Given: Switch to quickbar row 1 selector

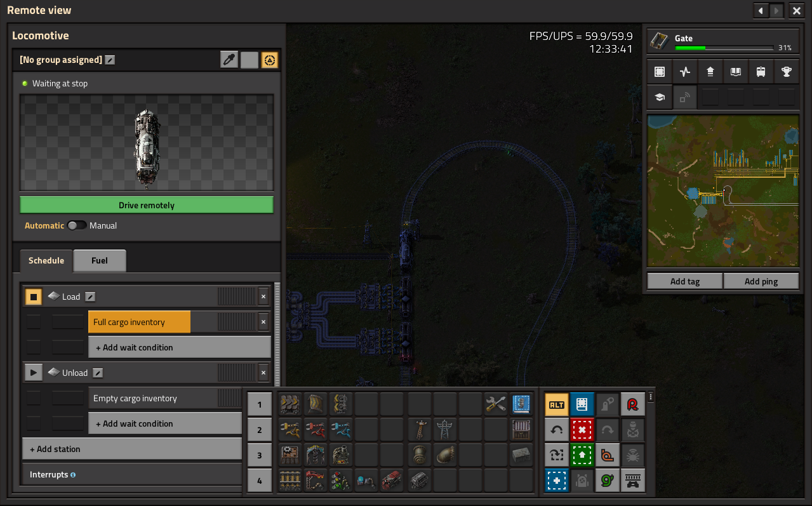Looking at the screenshot, I should pyautogui.click(x=260, y=404).
